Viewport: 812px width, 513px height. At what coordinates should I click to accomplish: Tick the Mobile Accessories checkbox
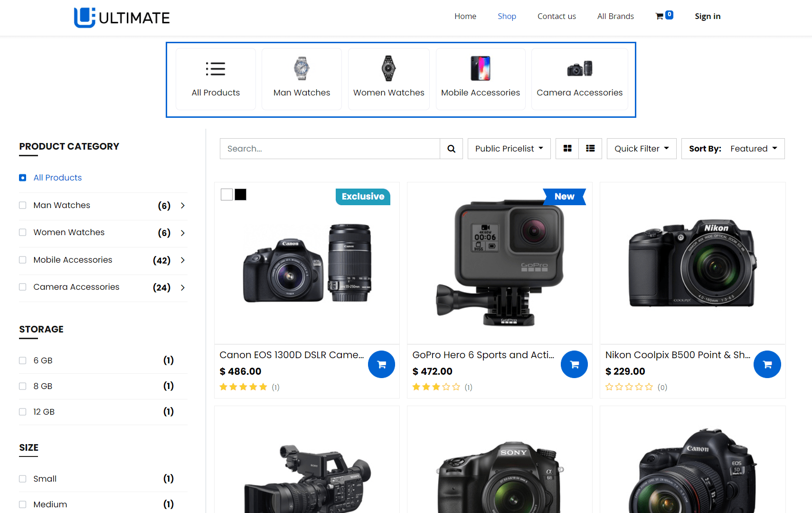[22, 260]
